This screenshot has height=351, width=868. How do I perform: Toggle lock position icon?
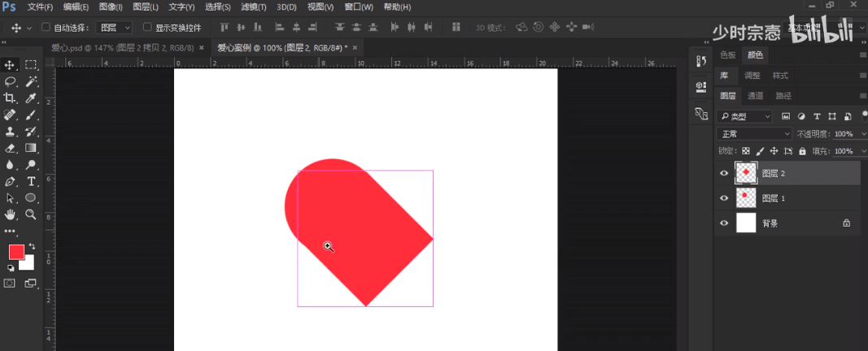coord(774,151)
